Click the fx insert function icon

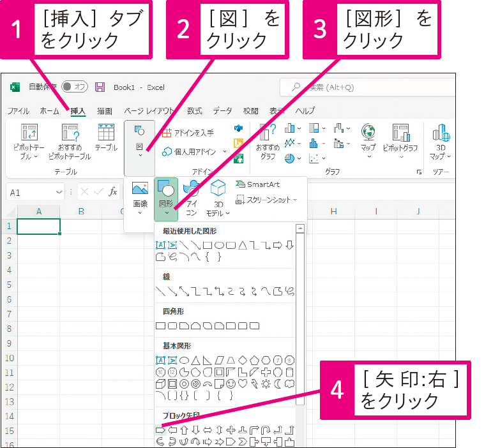113,191
